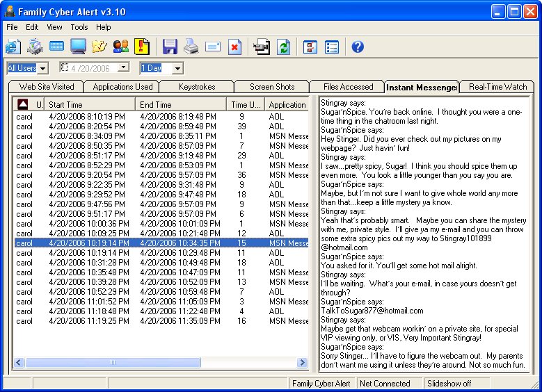The height and width of the screenshot is (392, 542).
Task: Click the green arrows refresh icon
Action: click(x=283, y=47)
